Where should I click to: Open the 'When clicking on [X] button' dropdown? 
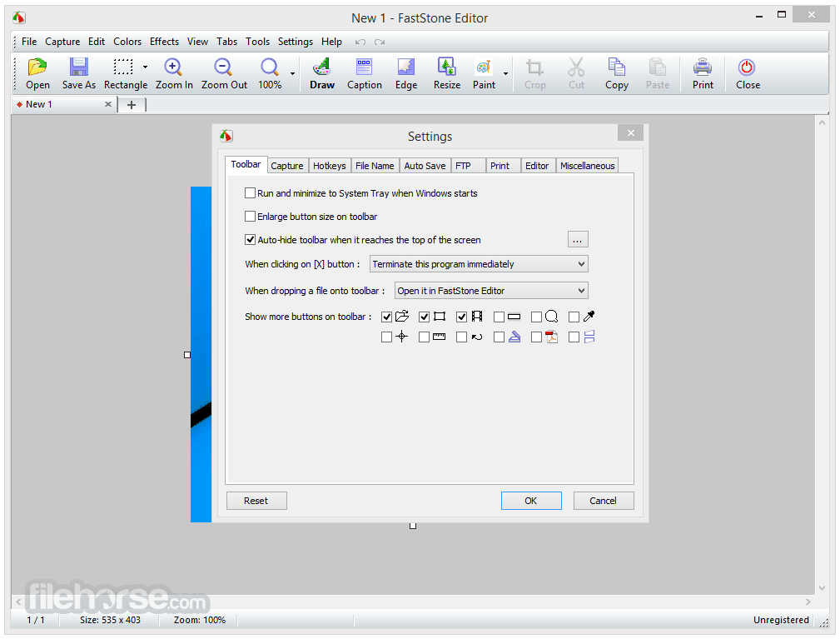(479, 264)
